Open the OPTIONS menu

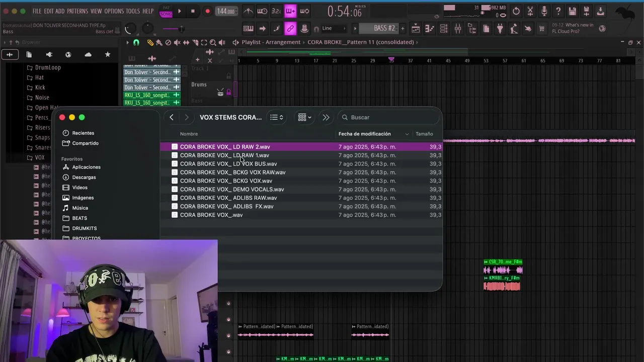point(114,11)
